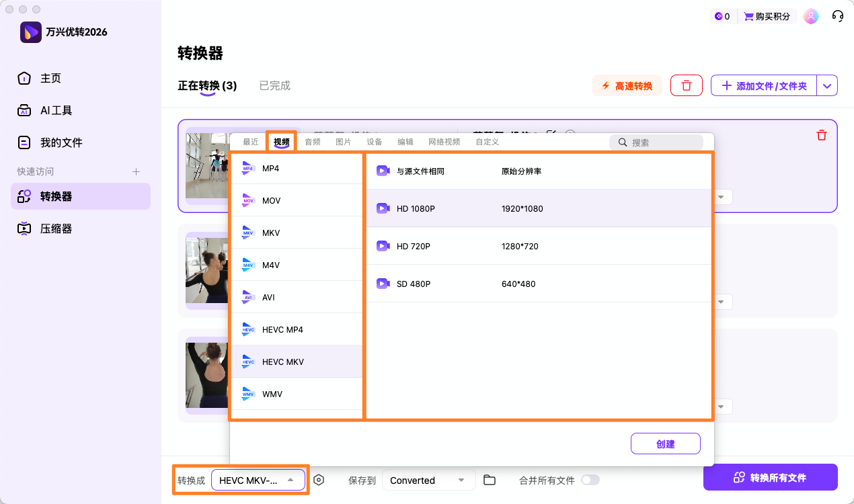Click 转换所有文件 to convert all files
Screen dimensions: 854x504
[x=771, y=477]
